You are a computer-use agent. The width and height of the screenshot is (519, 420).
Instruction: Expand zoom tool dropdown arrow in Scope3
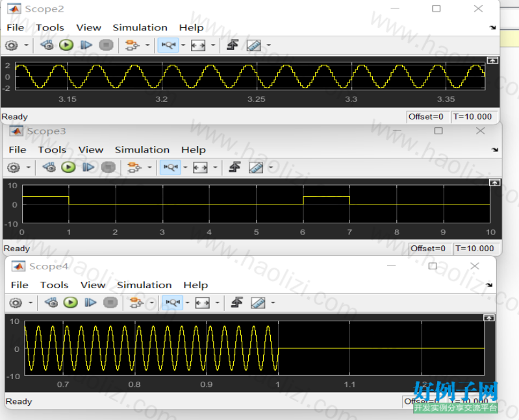point(185,167)
